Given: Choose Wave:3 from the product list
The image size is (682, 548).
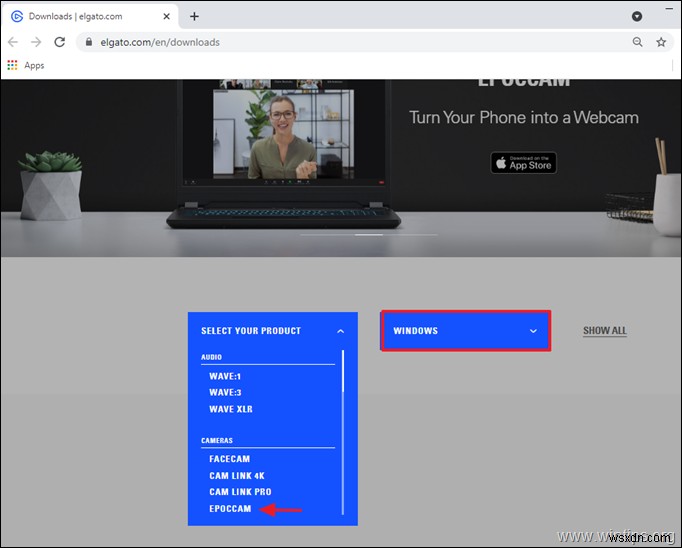Looking at the screenshot, I should click(x=225, y=392).
